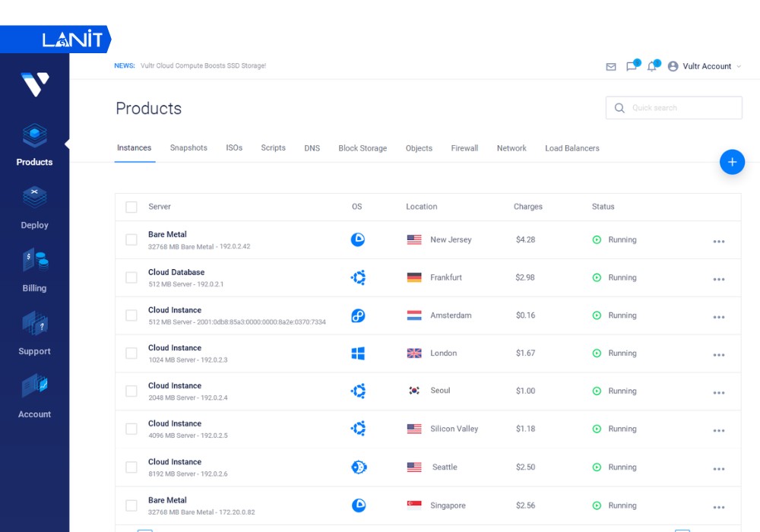Switch to the Snapshots tab
Image resolution: width=760 pixels, height=532 pixels.
coord(188,148)
